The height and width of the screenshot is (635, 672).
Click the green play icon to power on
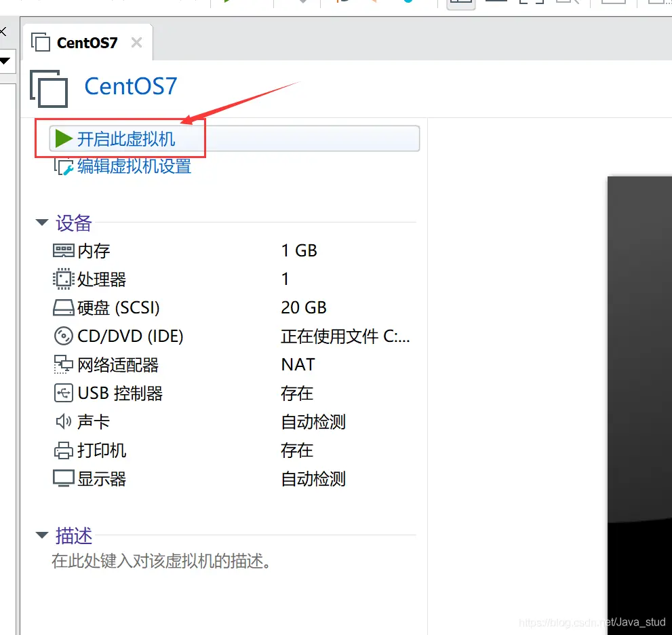click(64, 138)
